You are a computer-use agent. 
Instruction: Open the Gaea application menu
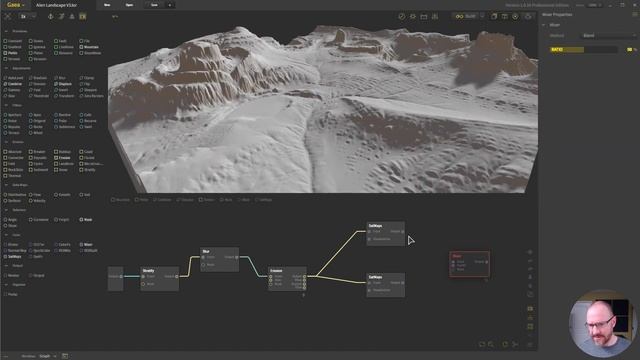pyautogui.click(x=15, y=5)
